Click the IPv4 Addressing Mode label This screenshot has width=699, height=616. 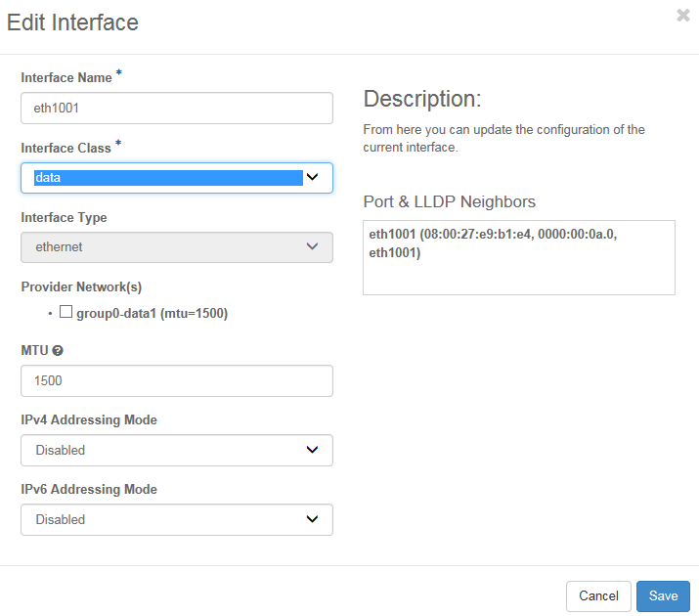click(x=88, y=419)
